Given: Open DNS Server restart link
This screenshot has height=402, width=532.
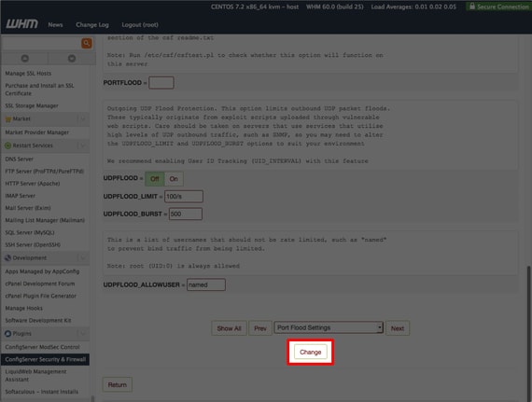Looking at the screenshot, I should click(x=19, y=159).
